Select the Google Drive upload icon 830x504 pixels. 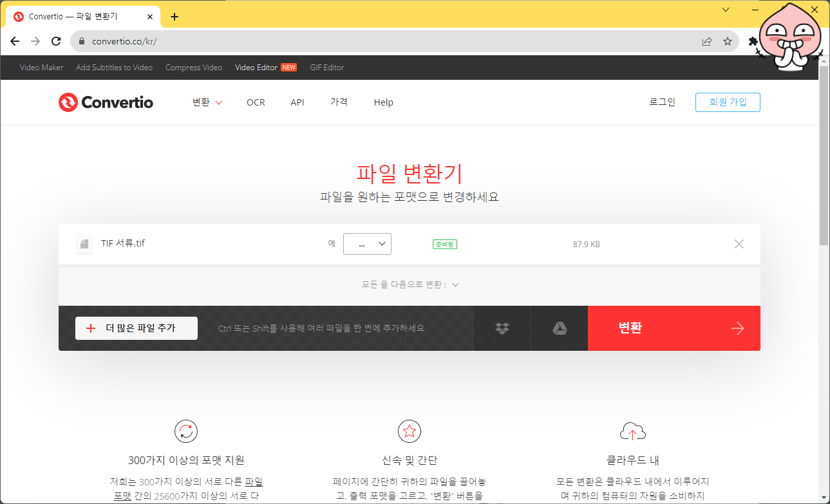[559, 328]
